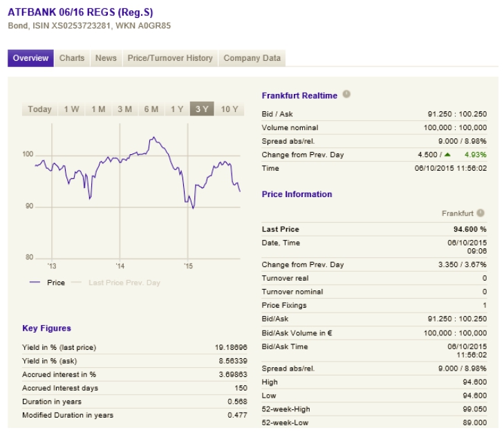Click the Yield (ask) value 8.56339
Image resolution: width=504 pixels, height=437 pixels.
tap(233, 361)
